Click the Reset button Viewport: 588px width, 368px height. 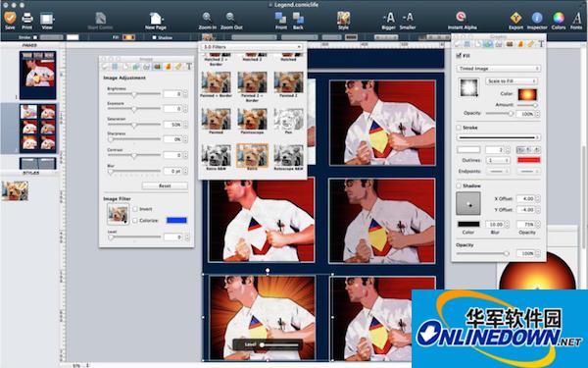click(165, 185)
